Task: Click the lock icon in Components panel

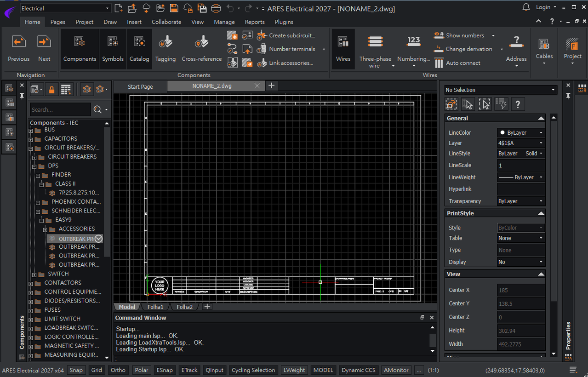Action: click(x=51, y=90)
